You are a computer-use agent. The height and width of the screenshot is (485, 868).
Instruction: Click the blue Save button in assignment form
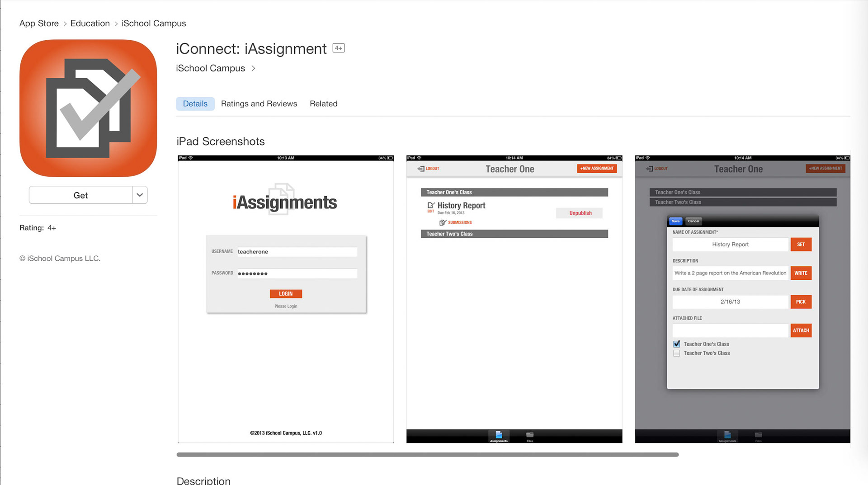pyautogui.click(x=675, y=221)
